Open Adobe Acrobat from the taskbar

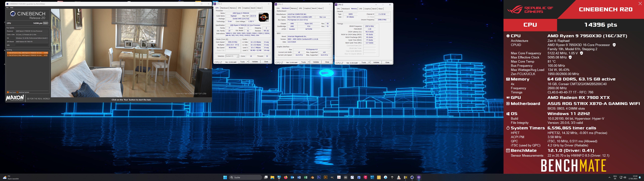(339, 177)
